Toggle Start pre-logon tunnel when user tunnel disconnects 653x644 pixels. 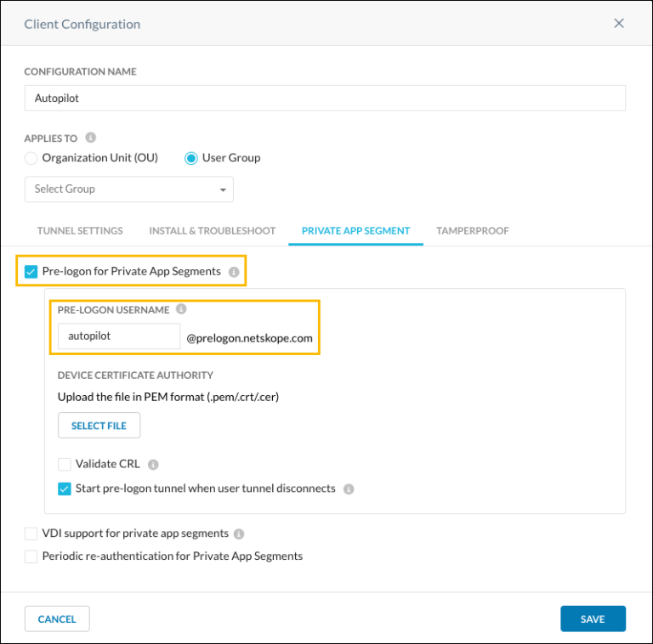click(65, 489)
